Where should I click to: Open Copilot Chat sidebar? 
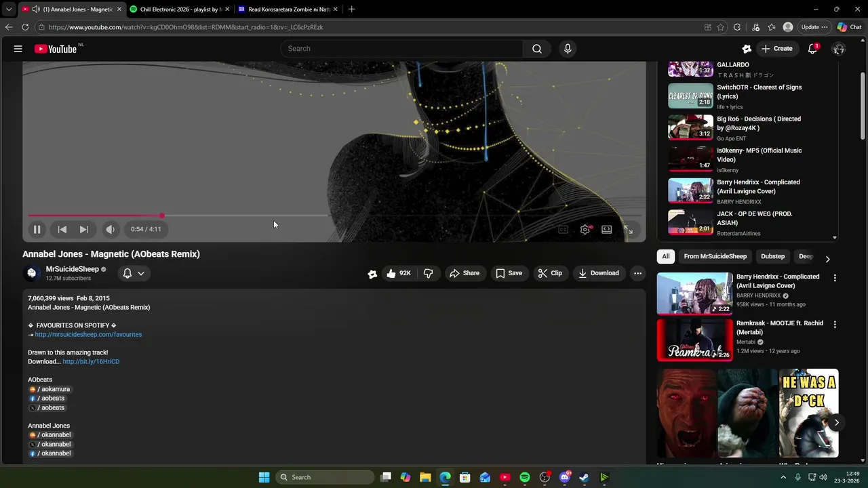850,27
